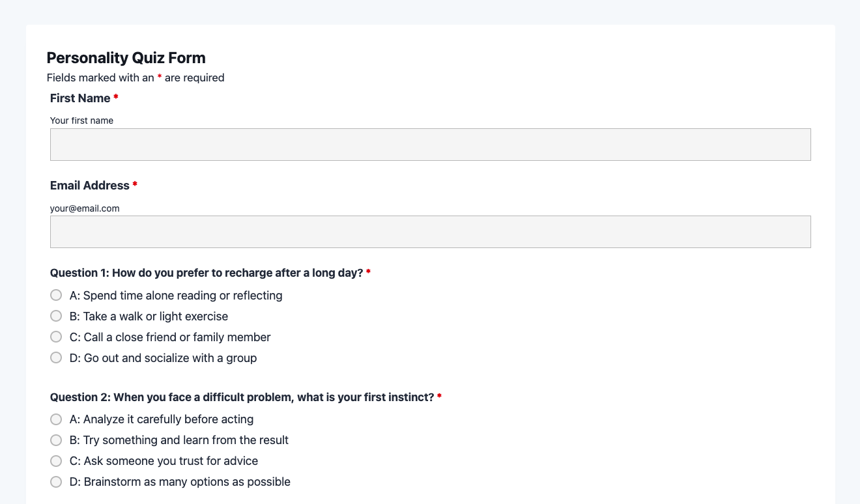This screenshot has height=504, width=860.
Task: Select 'Spend time alone reading or reflecting'
Action: pyautogui.click(x=56, y=296)
